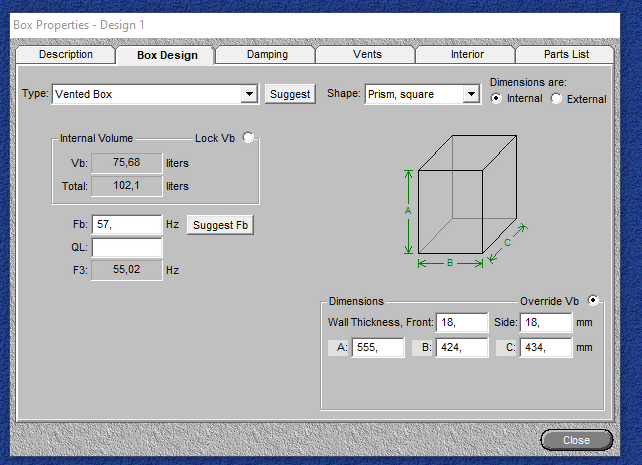Image resolution: width=642 pixels, height=465 pixels.
Task: Click the dimension A field 555
Action: [x=378, y=348]
